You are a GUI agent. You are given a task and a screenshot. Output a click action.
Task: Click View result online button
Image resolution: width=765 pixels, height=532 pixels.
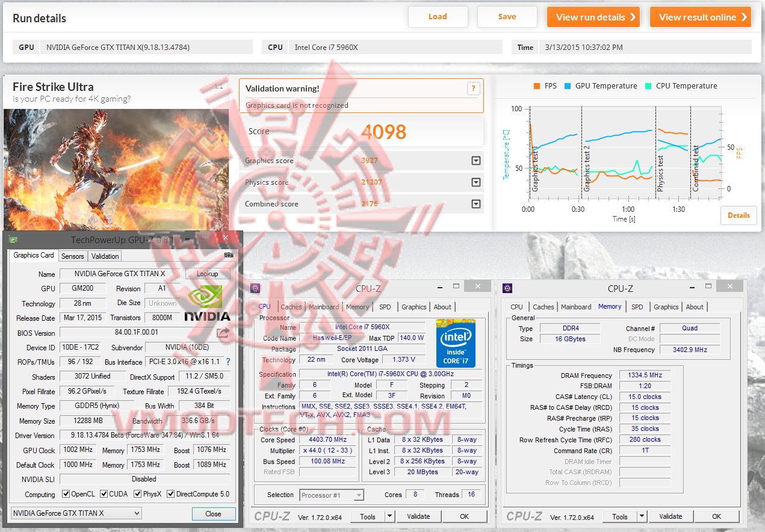701,17
